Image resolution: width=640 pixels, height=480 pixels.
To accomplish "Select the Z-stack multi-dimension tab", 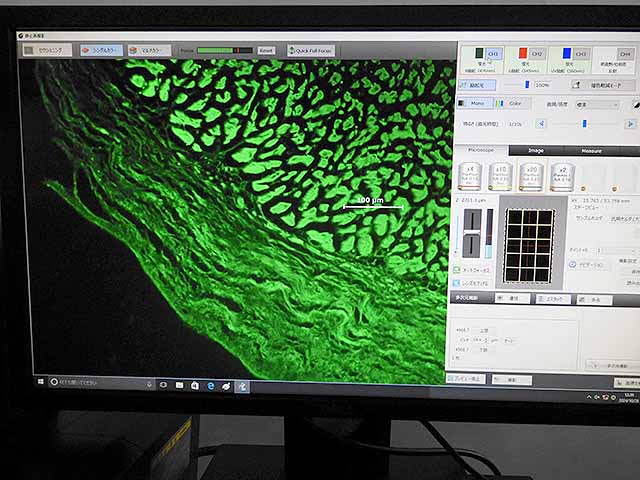I will coord(553,299).
